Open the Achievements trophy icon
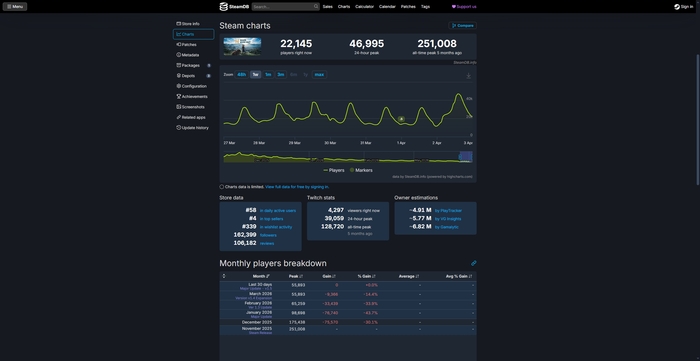This screenshot has height=361, width=700. click(x=179, y=96)
